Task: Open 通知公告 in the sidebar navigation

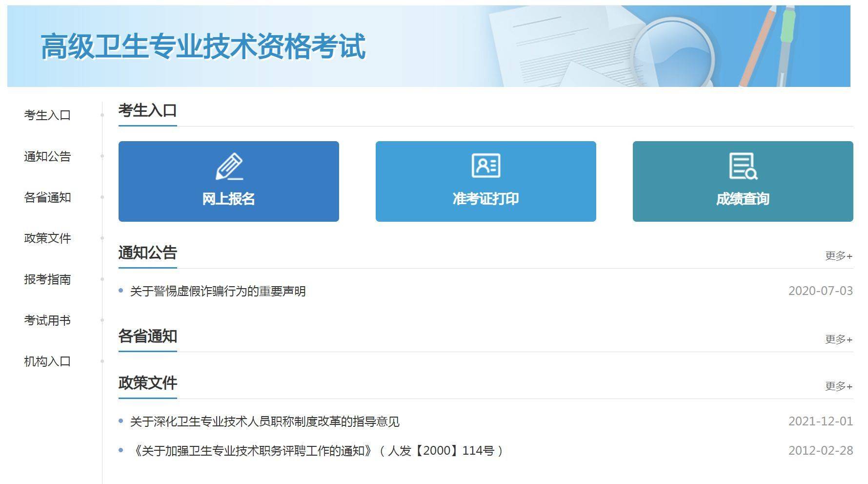Action: click(x=47, y=157)
